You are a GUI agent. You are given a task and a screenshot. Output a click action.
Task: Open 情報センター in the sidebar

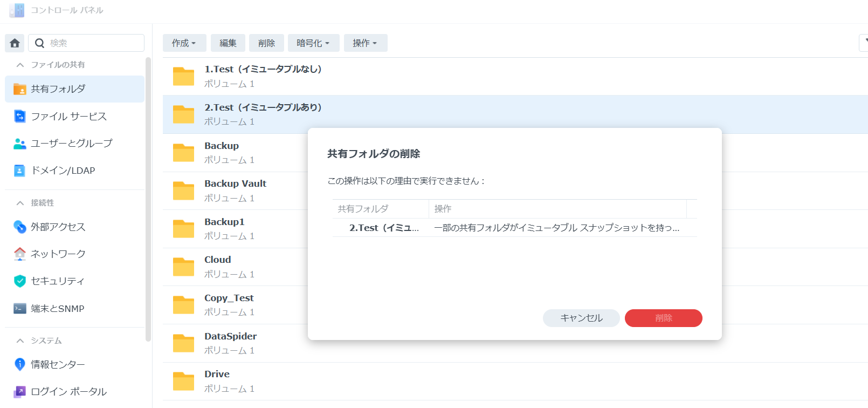point(58,365)
